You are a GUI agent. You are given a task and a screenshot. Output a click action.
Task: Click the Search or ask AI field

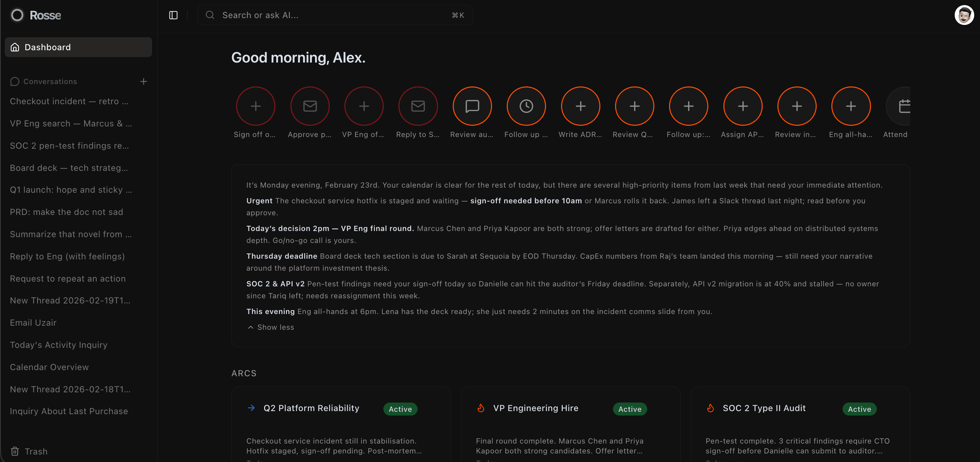pyautogui.click(x=335, y=15)
